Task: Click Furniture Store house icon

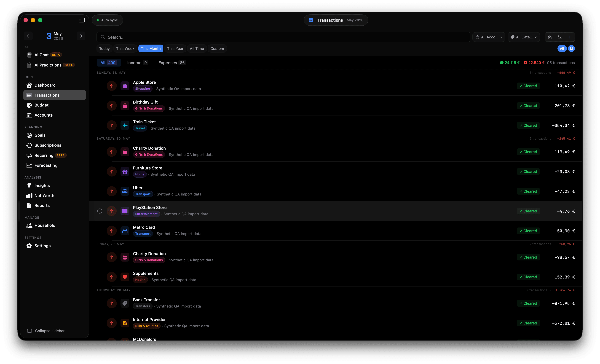Action: (125, 172)
